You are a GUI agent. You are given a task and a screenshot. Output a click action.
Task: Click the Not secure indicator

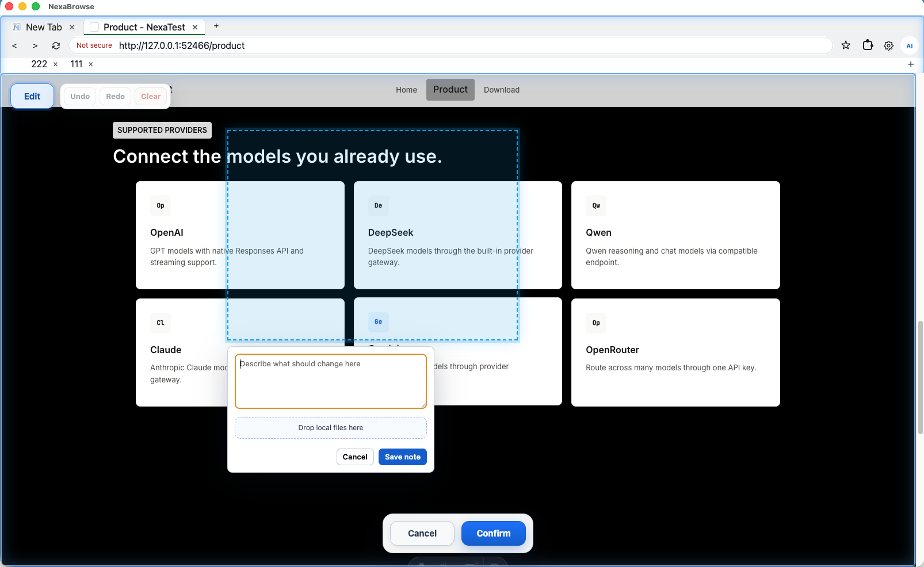coord(94,45)
